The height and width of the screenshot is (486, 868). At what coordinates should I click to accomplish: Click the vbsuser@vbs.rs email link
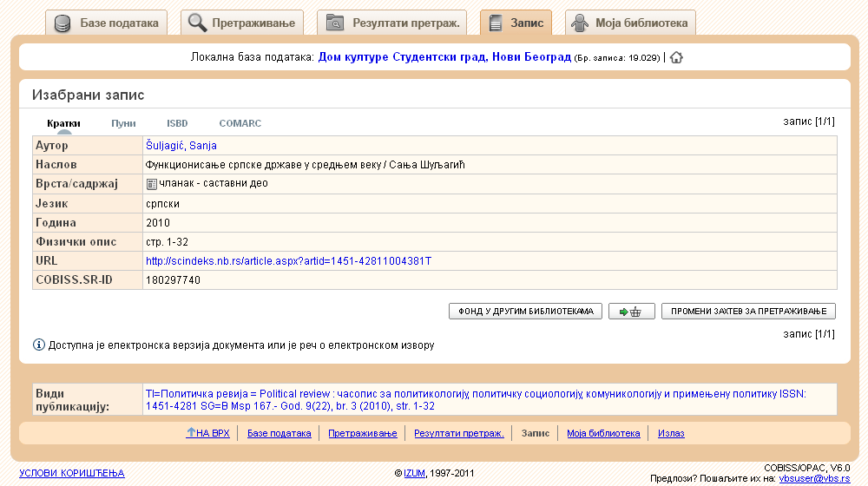coord(814,479)
